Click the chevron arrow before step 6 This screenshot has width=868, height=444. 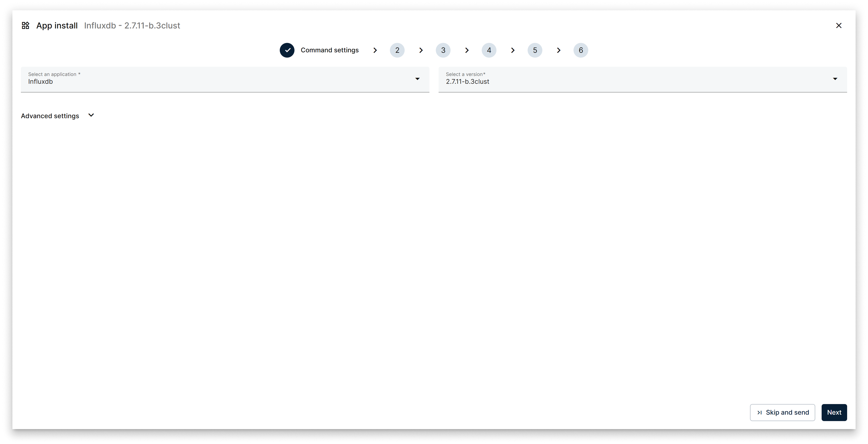559,50
